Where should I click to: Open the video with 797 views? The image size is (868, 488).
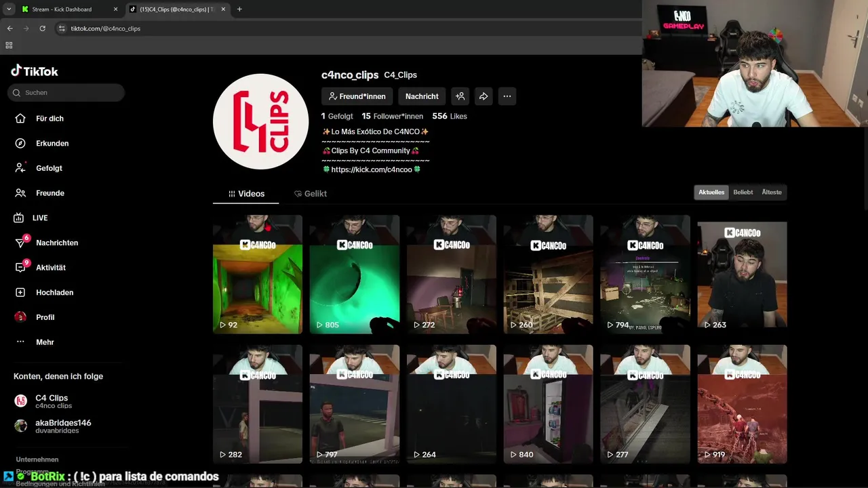355,404
